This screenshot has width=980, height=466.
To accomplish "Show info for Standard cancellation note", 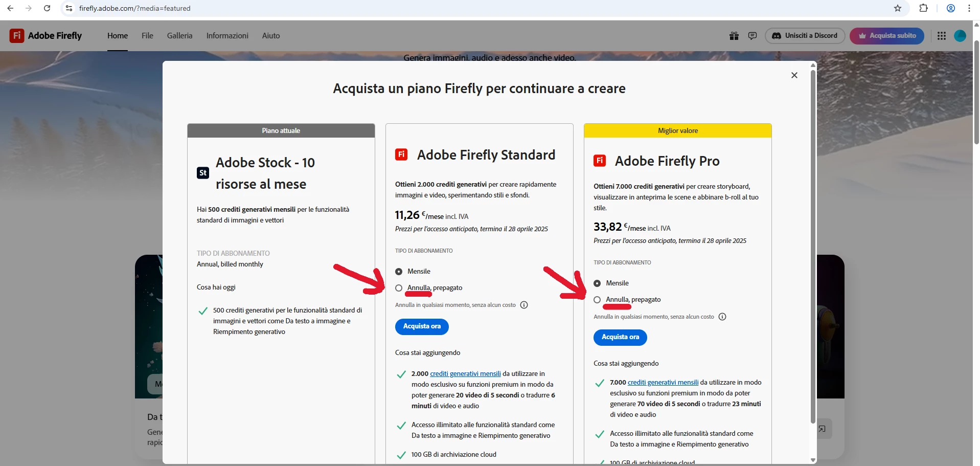I will pyautogui.click(x=524, y=305).
